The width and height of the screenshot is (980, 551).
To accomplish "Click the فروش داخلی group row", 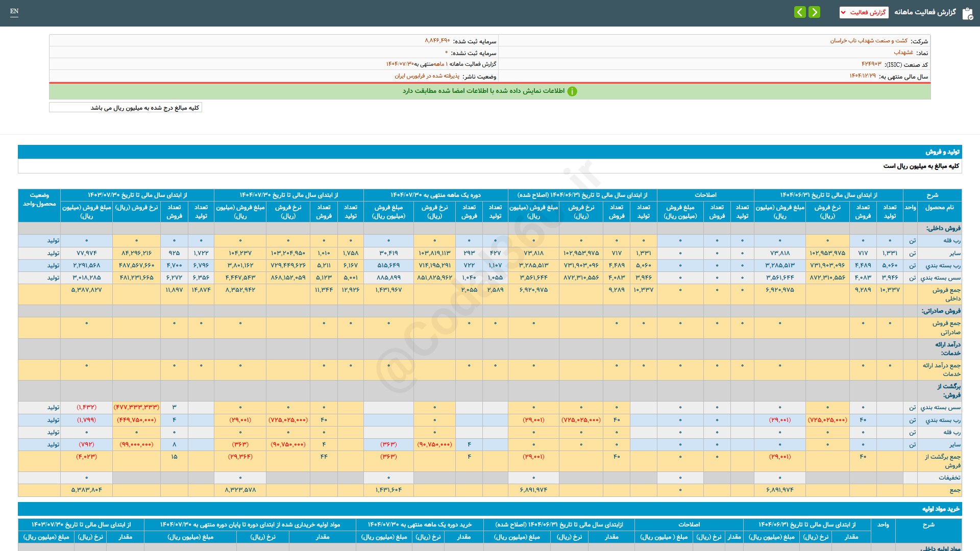I will [943, 228].
